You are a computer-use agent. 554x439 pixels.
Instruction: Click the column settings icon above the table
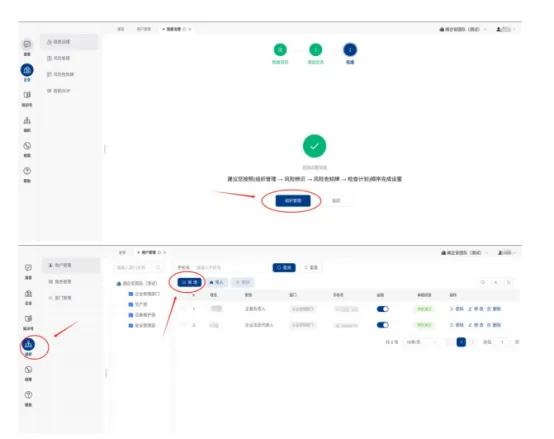(509, 282)
